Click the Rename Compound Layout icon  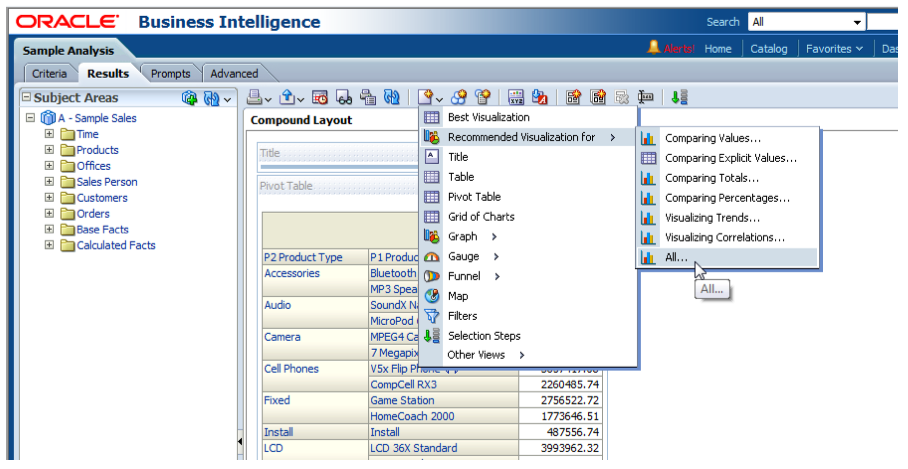click(645, 97)
